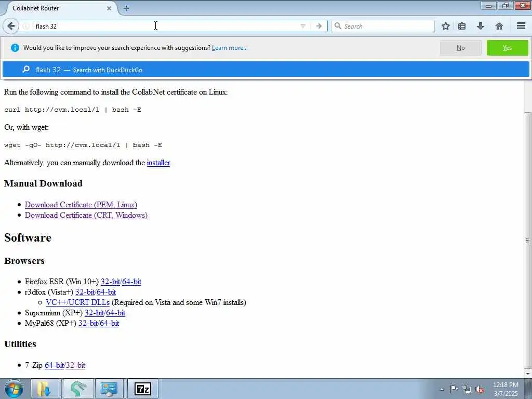The height and width of the screenshot is (399, 532).
Task: Close the Collabnet Router tab
Action: pos(109,8)
